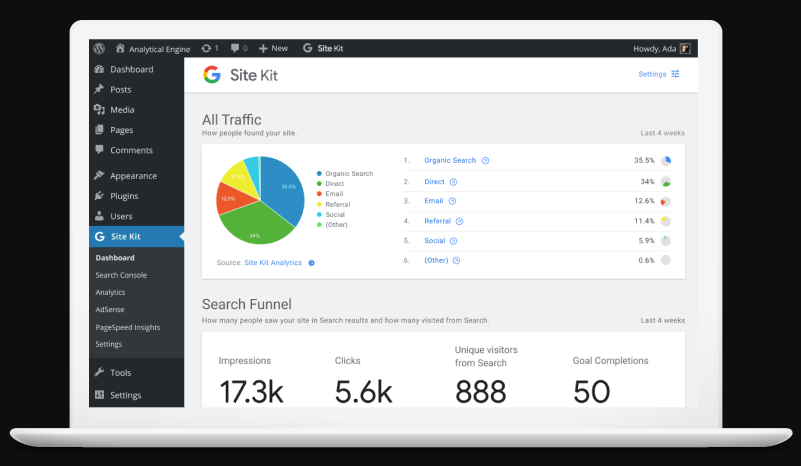Open Site Kit Dashboard submenu item

[115, 258]
